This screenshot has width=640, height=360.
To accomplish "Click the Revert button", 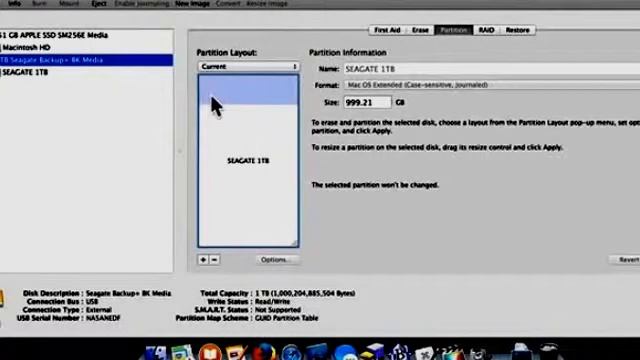I will point(625,260).
